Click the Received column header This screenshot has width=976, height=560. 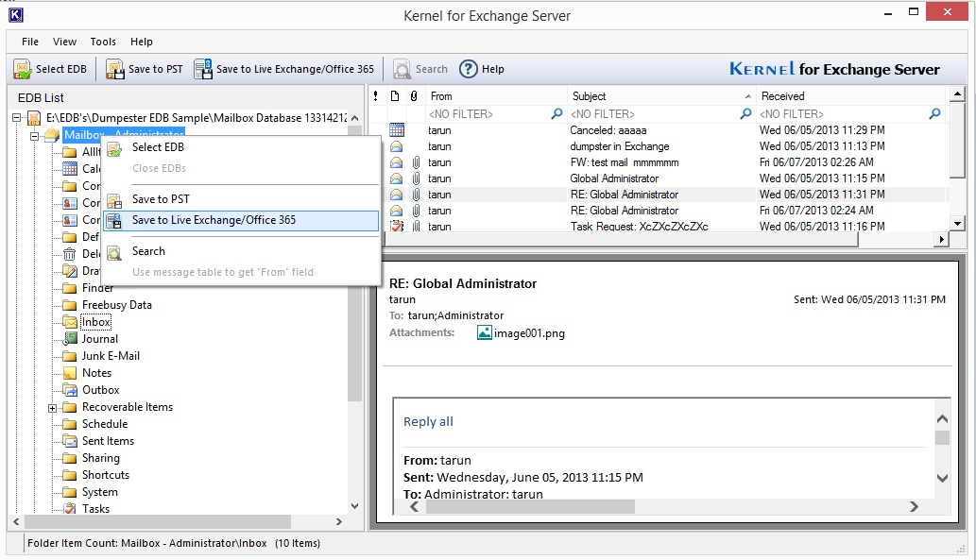click(851, 95)
